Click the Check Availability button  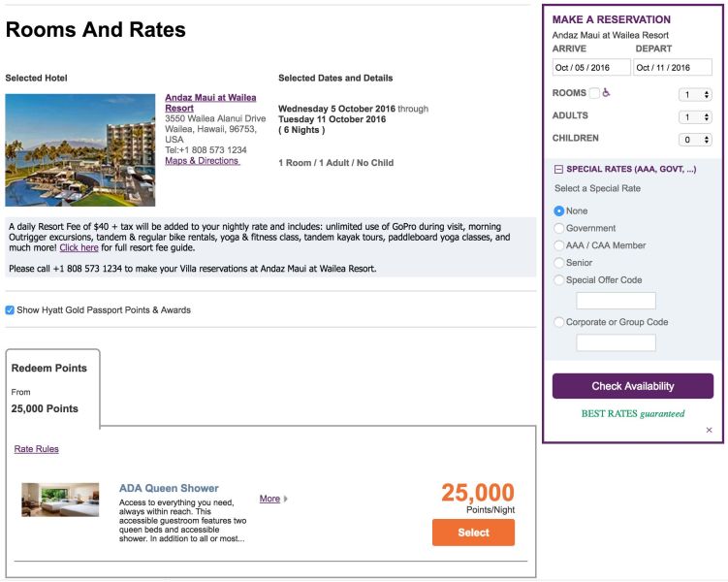(632, 386)
